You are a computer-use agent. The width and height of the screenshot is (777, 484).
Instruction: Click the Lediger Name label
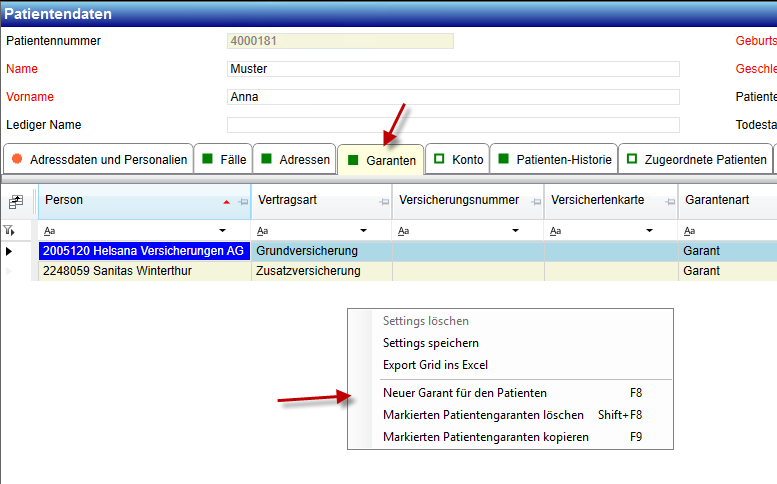tap(44, 125)
